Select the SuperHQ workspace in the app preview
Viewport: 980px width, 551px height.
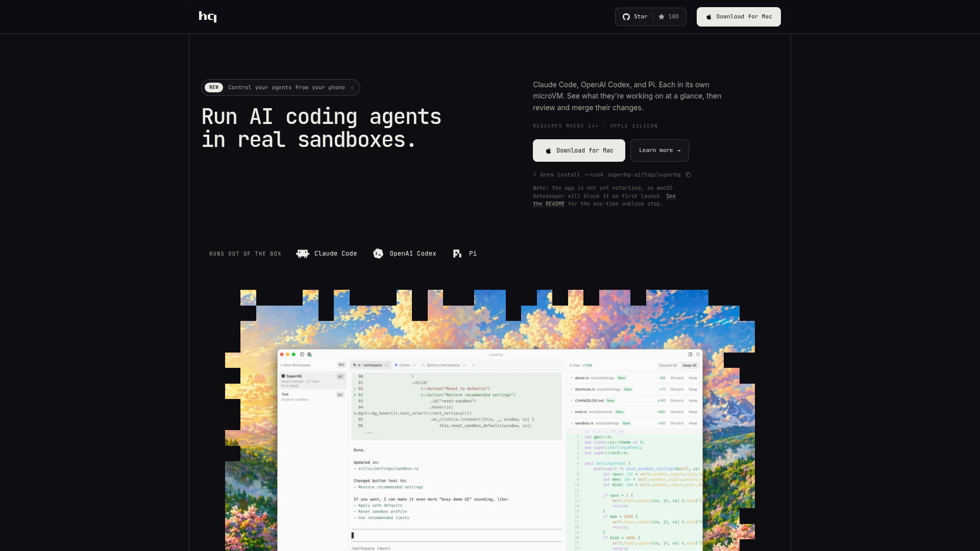click(312, 381)
